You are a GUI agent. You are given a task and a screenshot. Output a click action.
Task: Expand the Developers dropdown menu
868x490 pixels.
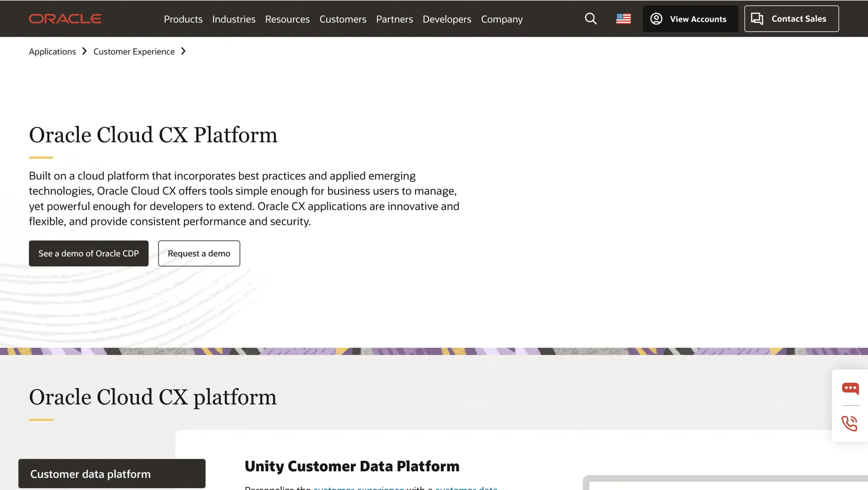point(447,19)
